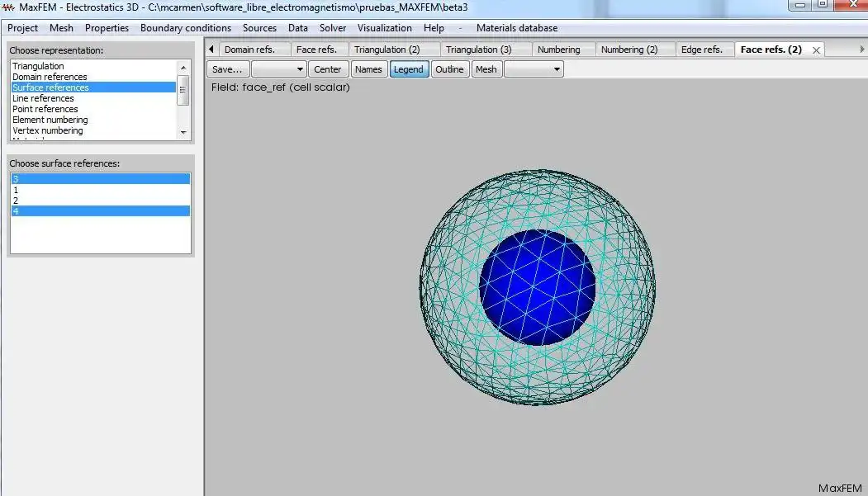Viewport: 868px width, 496px height.
Task: Open the Boundary conditions menu
Action: coord(186,28)
